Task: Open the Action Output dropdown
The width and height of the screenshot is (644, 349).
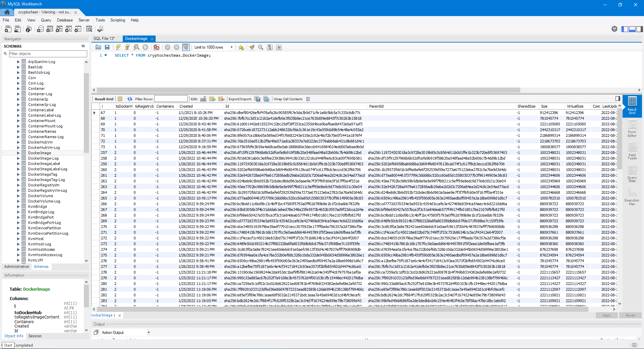Action: tap(149, 333)
